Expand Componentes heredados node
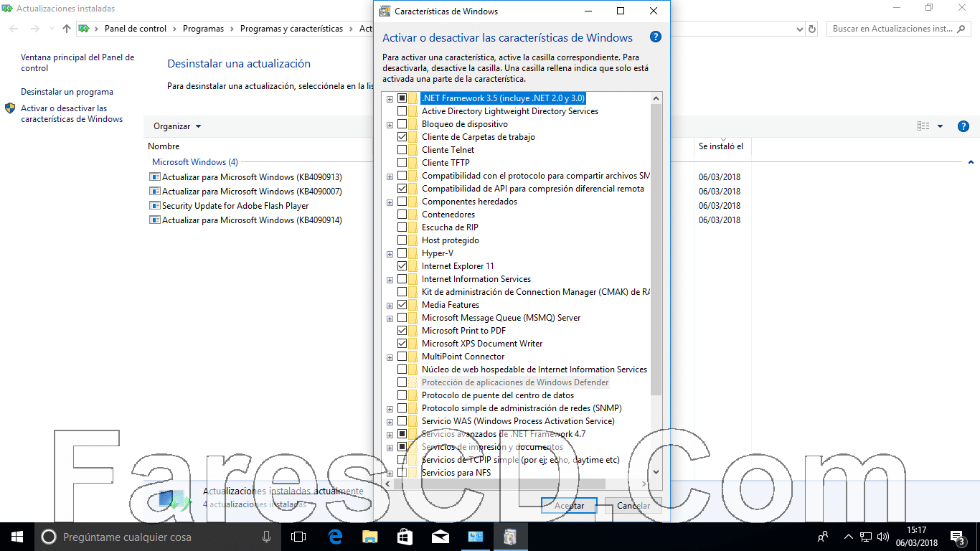The width and height of the screenshot is (980, 551). (x=390, y=202)
